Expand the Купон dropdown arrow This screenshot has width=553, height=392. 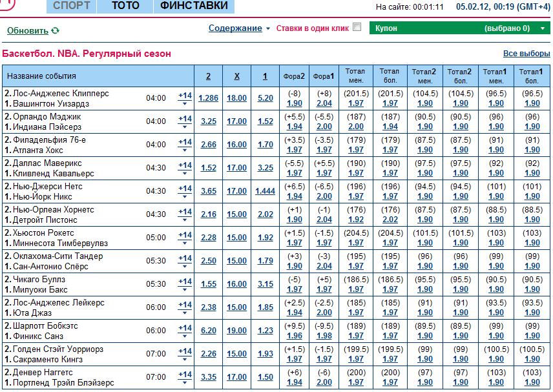[543, 28]
